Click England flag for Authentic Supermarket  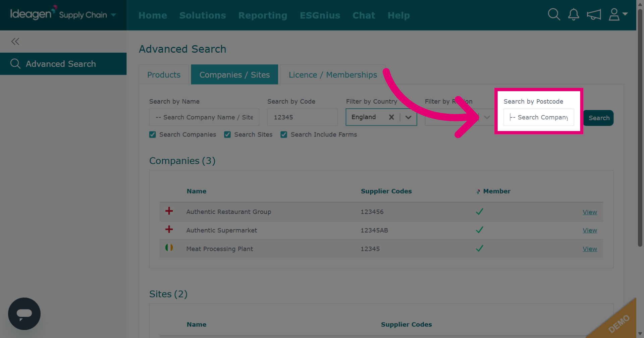pos(169,229)
